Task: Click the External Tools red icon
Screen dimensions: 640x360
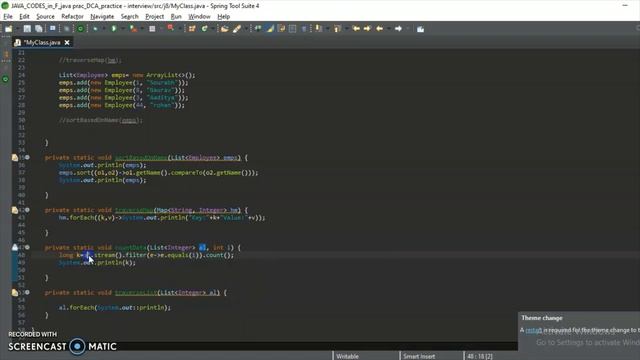Action: (x=171, y=28)
